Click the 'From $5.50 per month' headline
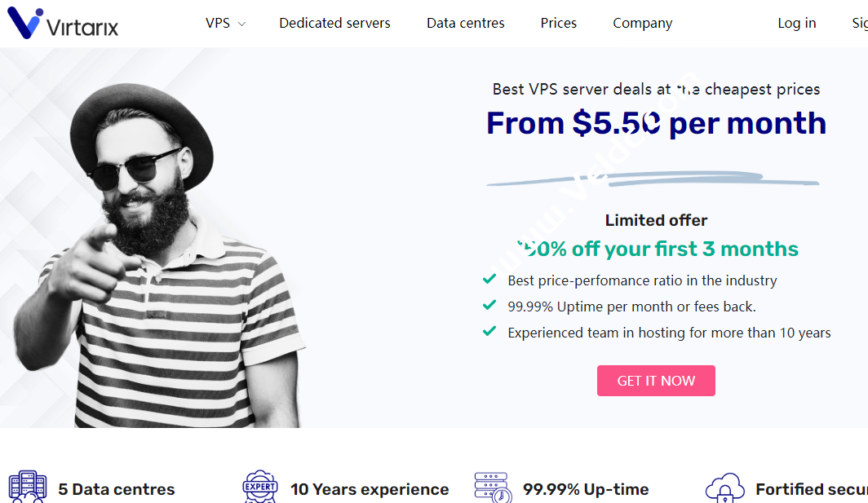Viewport: 868px width, 503px height. [656, 123]
